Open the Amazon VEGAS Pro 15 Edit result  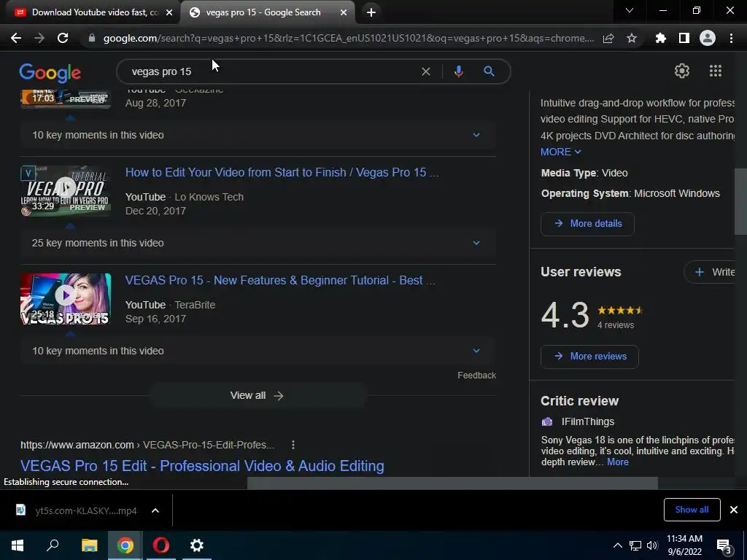point(202,466)
